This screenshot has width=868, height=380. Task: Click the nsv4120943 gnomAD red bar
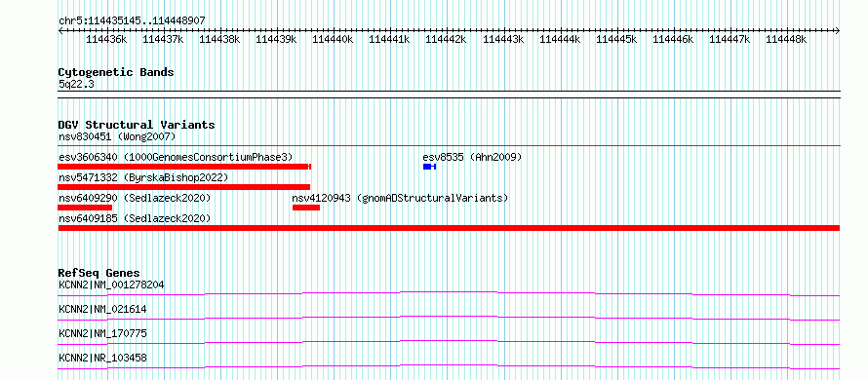click(306, 208)
